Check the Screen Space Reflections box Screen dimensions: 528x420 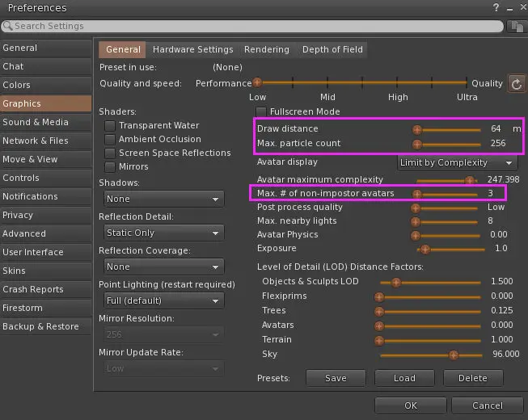(110, 153)
